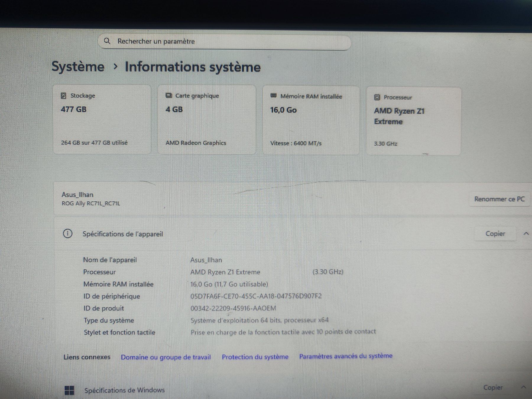Click the Processeur chip icon
The width and height of the screenshot is (532, 399).
tap(377, 97)
